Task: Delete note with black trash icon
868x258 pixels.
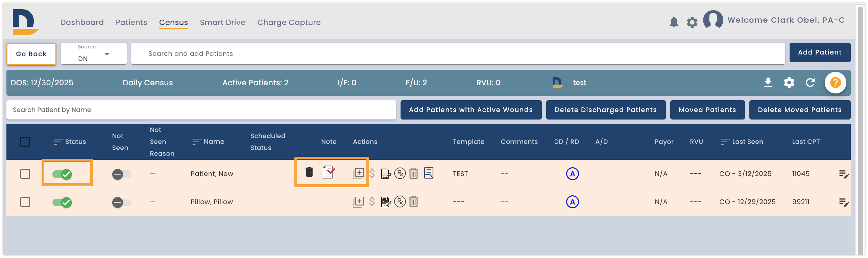Action: pyautogui.click(x=309, y=172)
